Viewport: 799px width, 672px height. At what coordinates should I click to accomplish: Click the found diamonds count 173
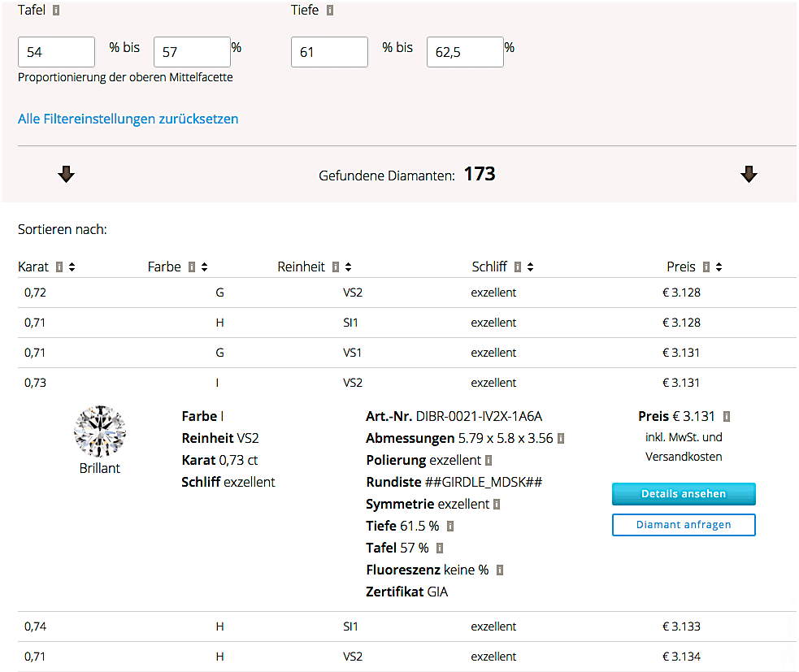[480, 174]
